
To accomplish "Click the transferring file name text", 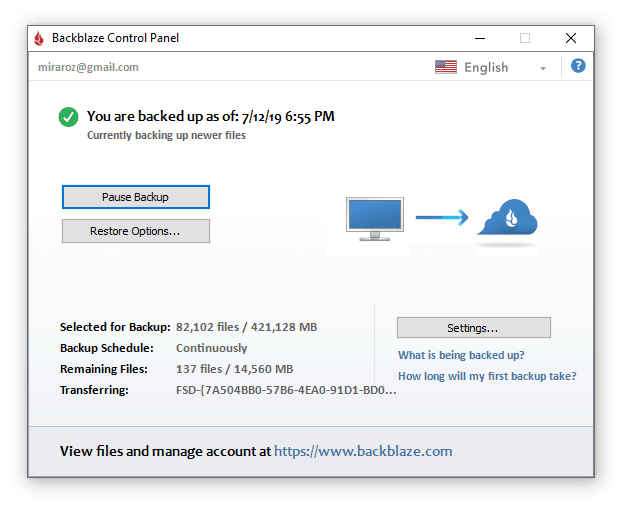I will tap(286, 390).
